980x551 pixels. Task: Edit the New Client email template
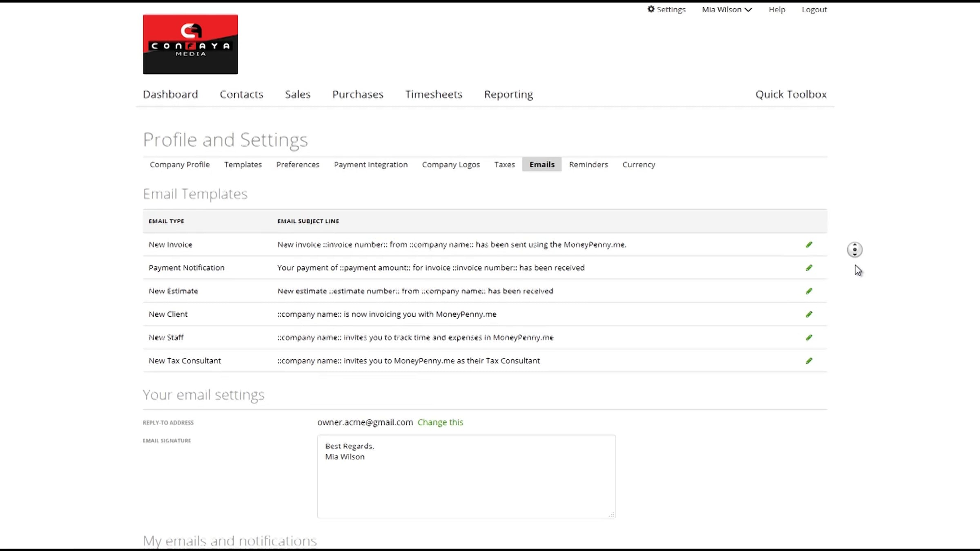point(809,314)
